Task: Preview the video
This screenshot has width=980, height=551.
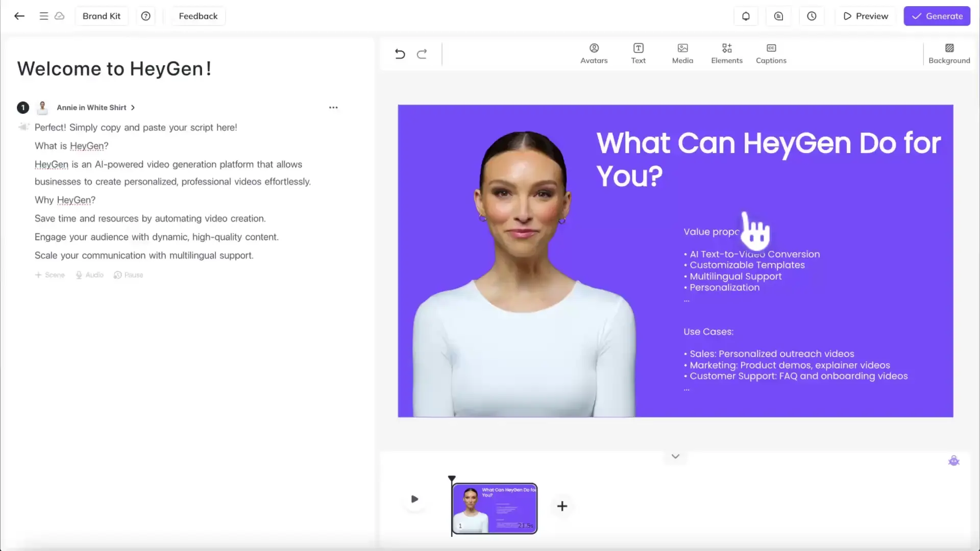Action: click(x=866, y=16)
